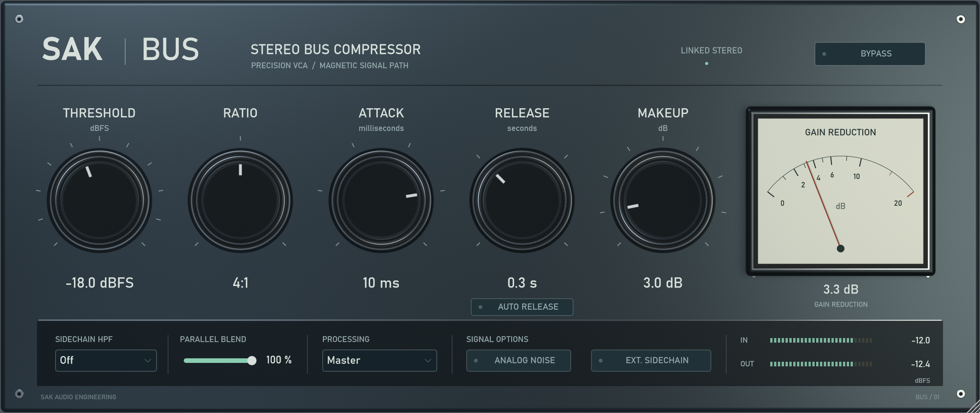This screenshot has width=980, height=413.
Task: Toggle the BYPASS button
Action: pos(870,54)
